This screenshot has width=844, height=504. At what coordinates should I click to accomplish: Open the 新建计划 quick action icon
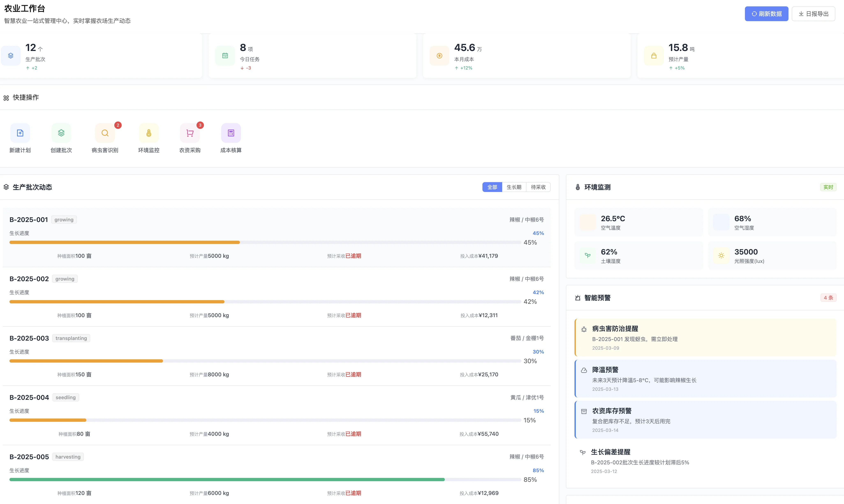(x=20, y=133)
